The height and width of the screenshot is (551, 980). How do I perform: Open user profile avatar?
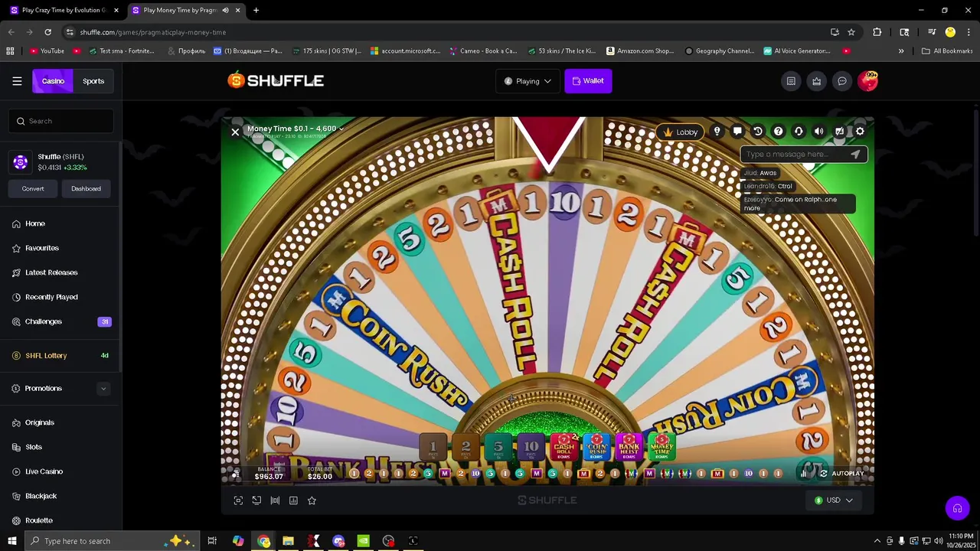[x=867, y=81]
